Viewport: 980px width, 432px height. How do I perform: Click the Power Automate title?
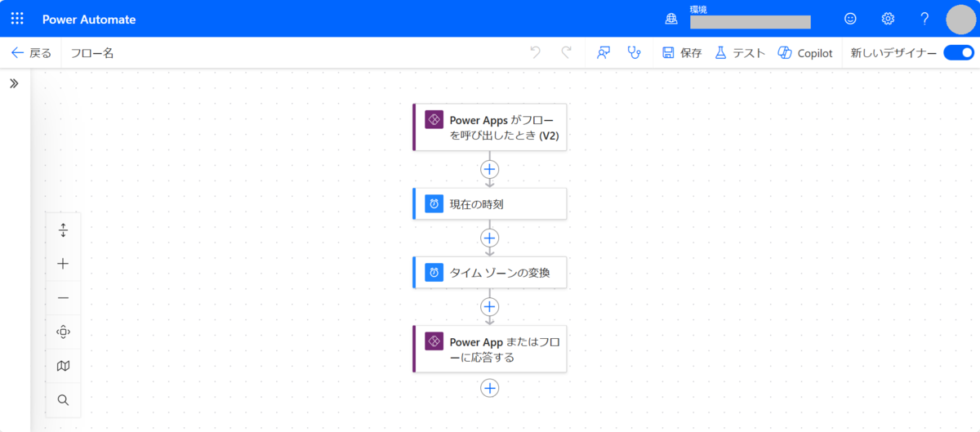pos(89,19)
